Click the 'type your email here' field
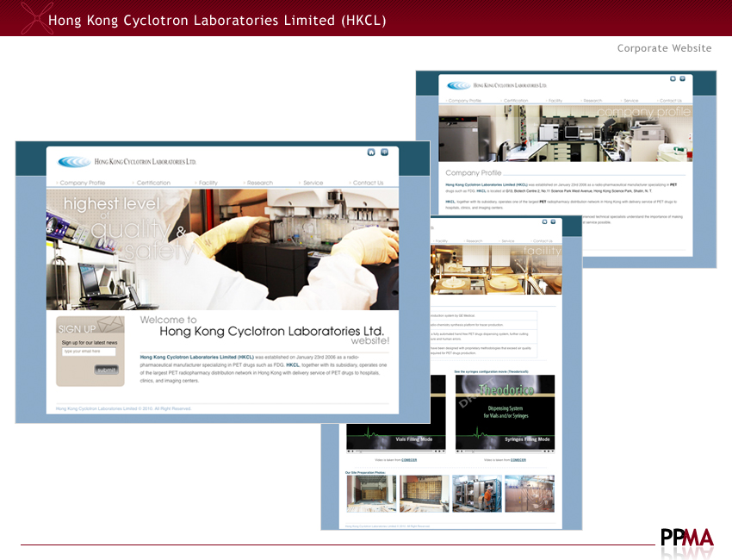The image size is (732, 560). (x=89, y=352)
